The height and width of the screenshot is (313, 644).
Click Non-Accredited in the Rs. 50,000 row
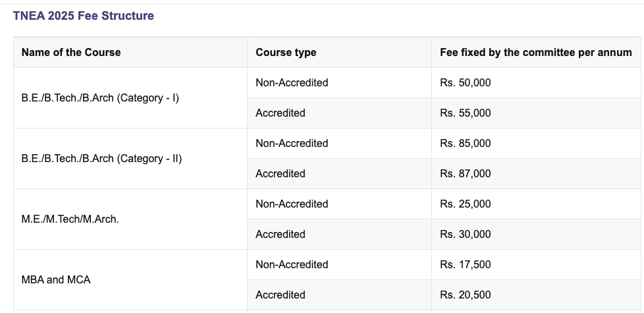tap(292, 83)
